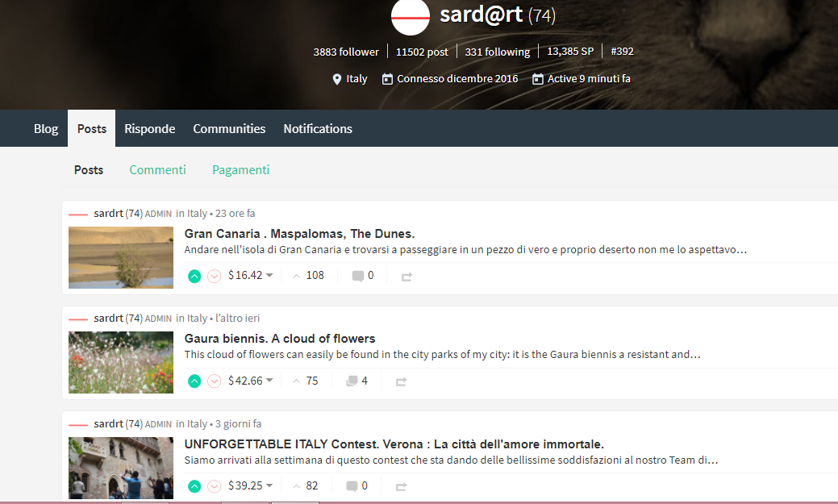Open the Notifications tab
Image resolution: width=838 pixels, height=504 pixels.
(x=318, y=129)
